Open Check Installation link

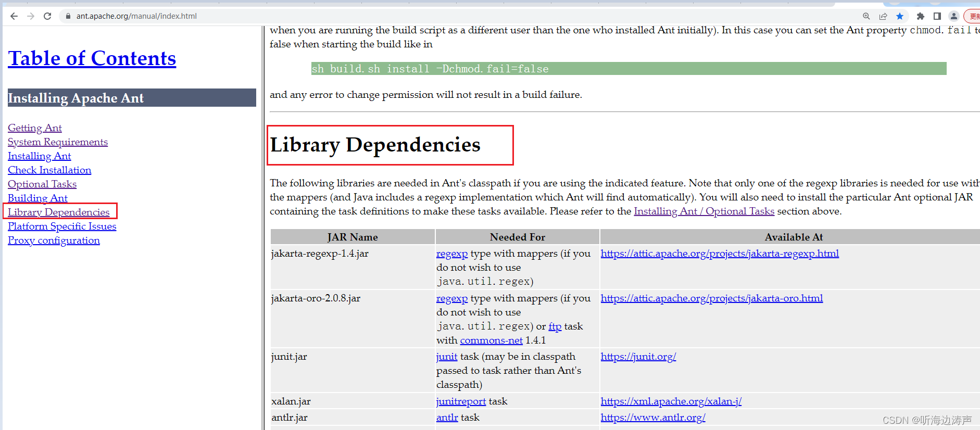49,170
